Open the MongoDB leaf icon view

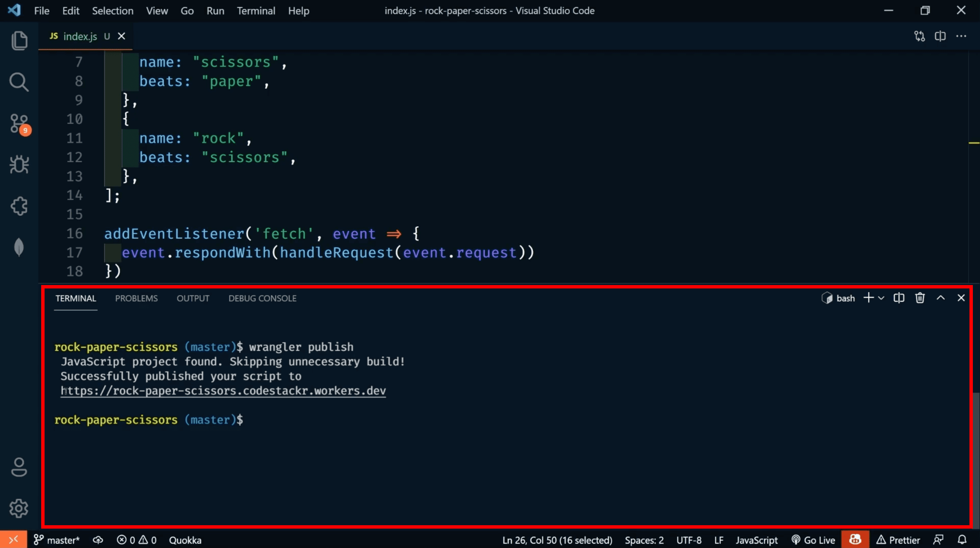click(x=19, y=247)
